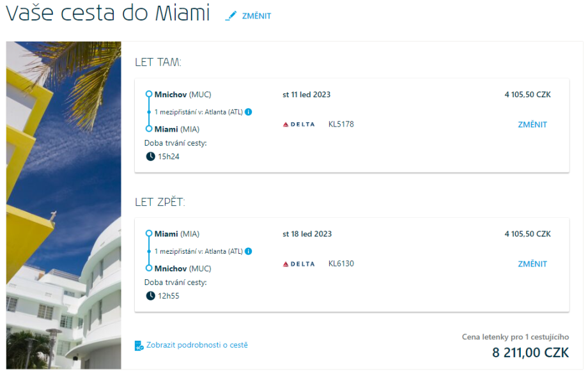Change the outbound flight via ZMĚNIT
This screenshot has height=372, width=588.
tap(532, 125)
